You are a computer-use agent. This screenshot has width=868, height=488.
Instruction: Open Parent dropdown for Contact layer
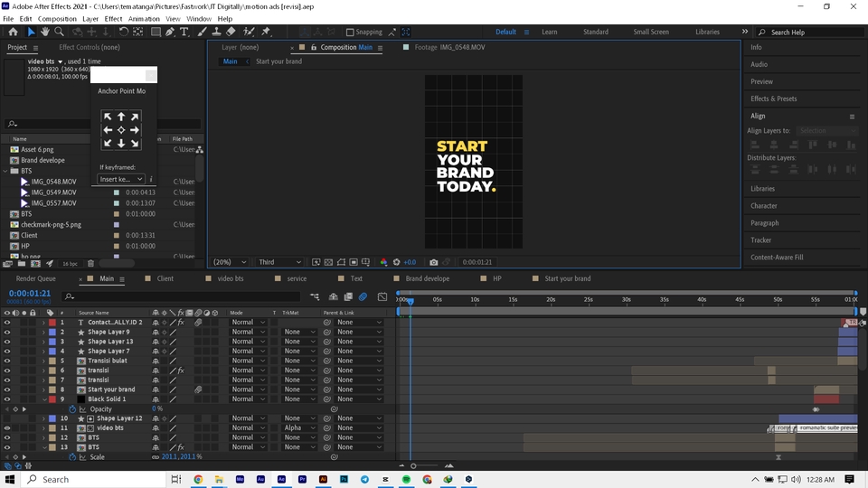[359, 323]
